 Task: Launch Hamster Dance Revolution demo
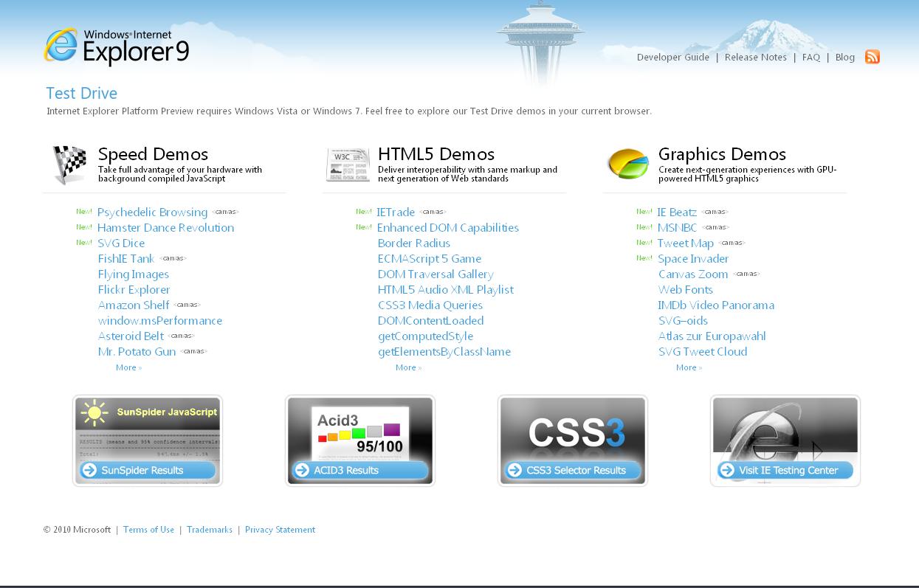[166, 228]
